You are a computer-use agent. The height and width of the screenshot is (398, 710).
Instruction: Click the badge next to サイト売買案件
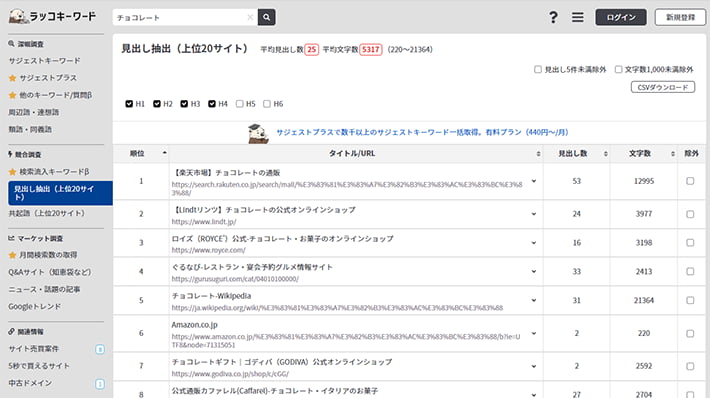point(100,349)
